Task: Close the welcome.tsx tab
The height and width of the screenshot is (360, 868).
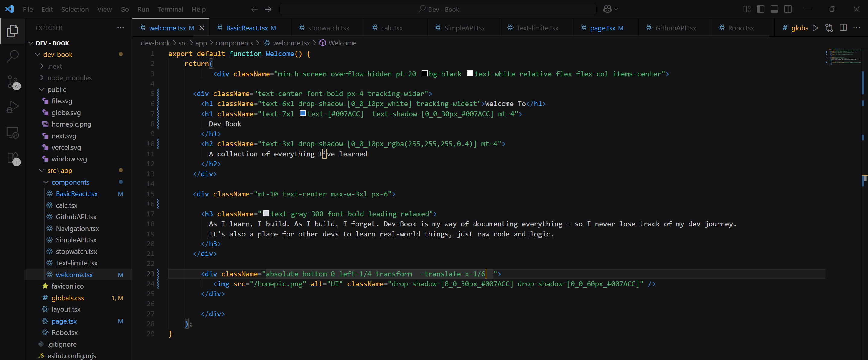Action: 202,28
